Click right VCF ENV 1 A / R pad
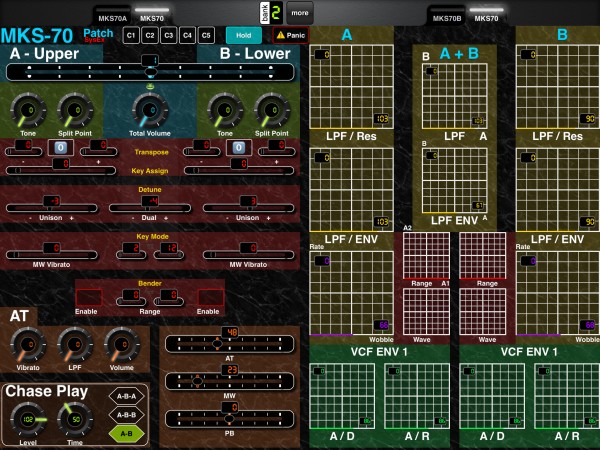The height and width of the screenshot is (450, 600). click(567, 396)
